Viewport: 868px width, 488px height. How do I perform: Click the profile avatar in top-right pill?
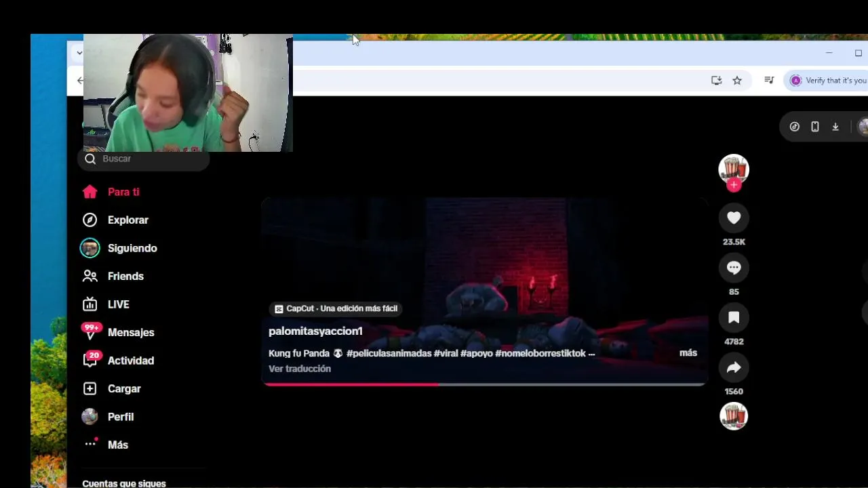(863, 127)
